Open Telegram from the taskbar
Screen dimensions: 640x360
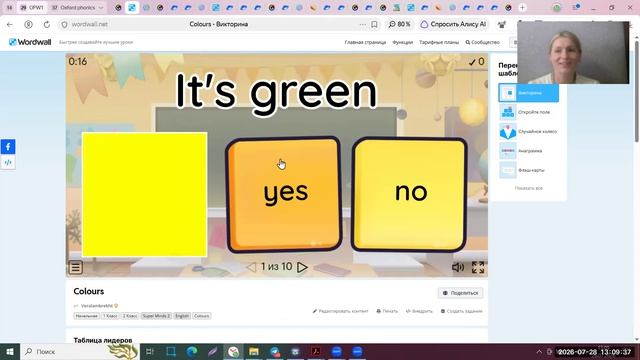[275, 351]
